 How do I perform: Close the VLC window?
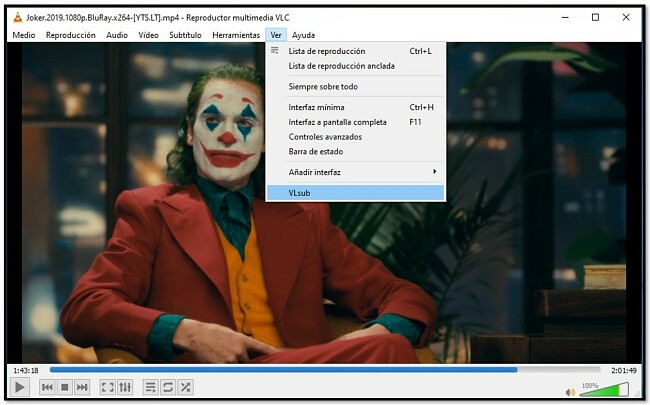click(626, 17)
